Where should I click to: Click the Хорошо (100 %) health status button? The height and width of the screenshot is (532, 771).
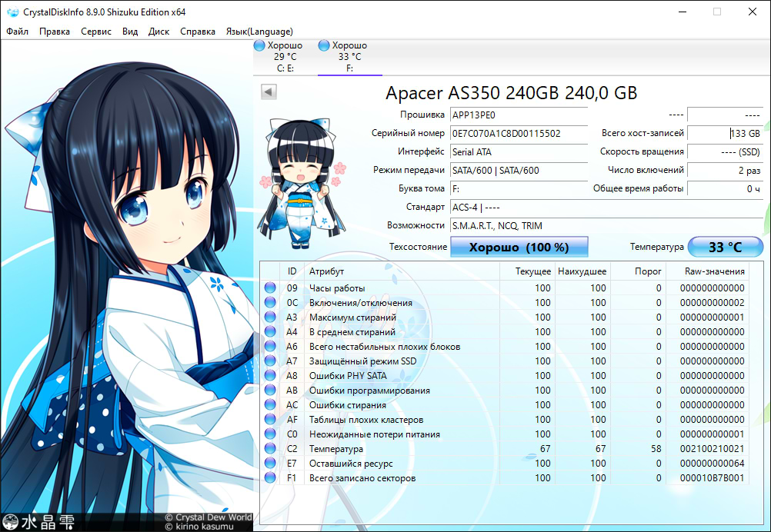coord(519,248)
